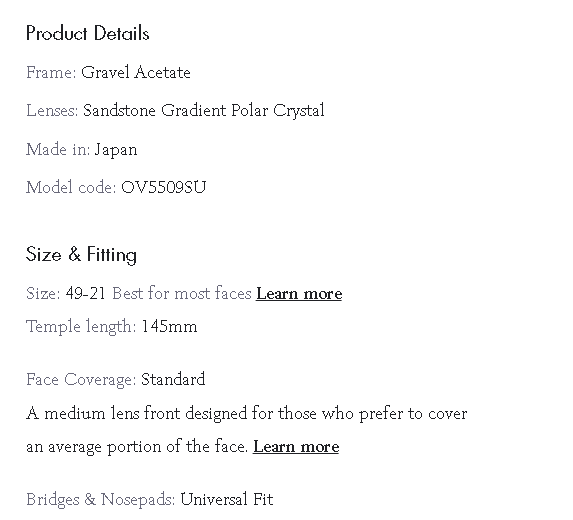Click the Model code label
The image size is (573, 520).
pyautogui.click(x=71, y=187)
